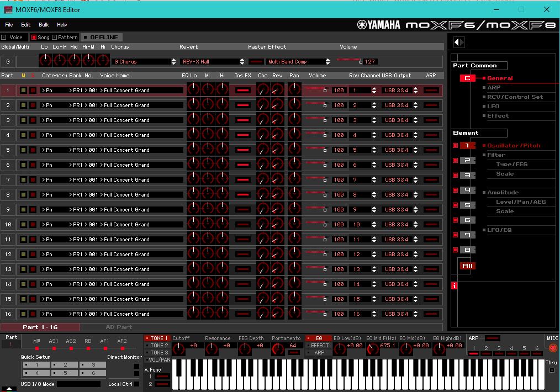Image resolution: width=560 pixels, height=392 pixels.
Task: Select Song mode radio button
Action: pos(34,37)
